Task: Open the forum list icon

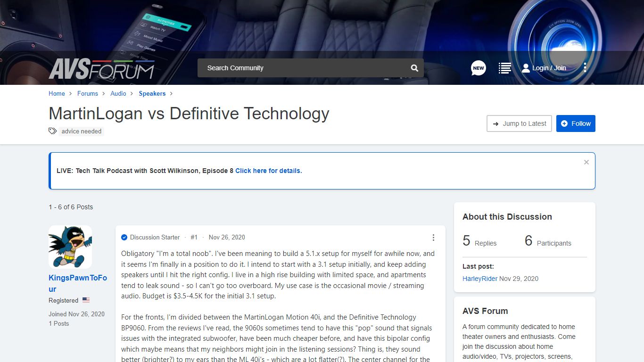Action: (505, 68)
